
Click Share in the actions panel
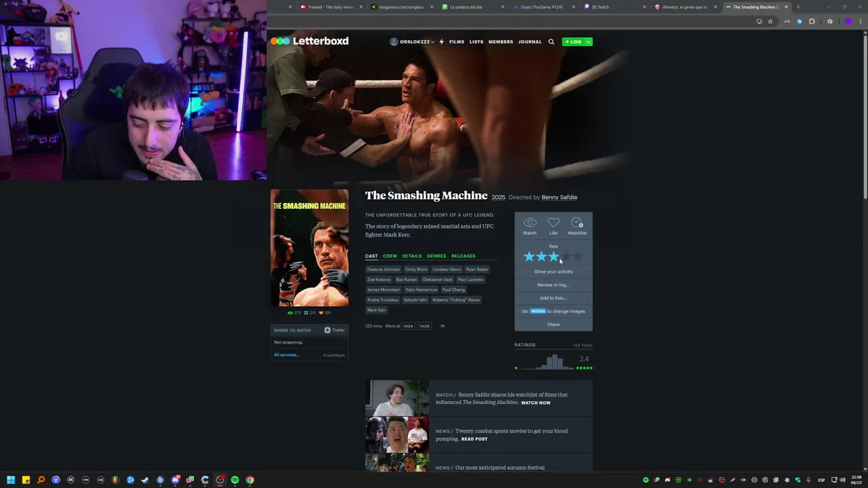[553, 325]
